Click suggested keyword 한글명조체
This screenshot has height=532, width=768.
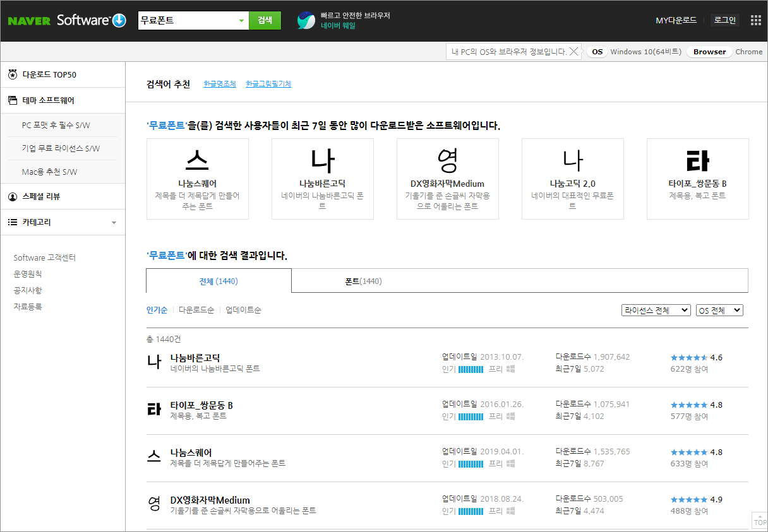tap(220, 84)
